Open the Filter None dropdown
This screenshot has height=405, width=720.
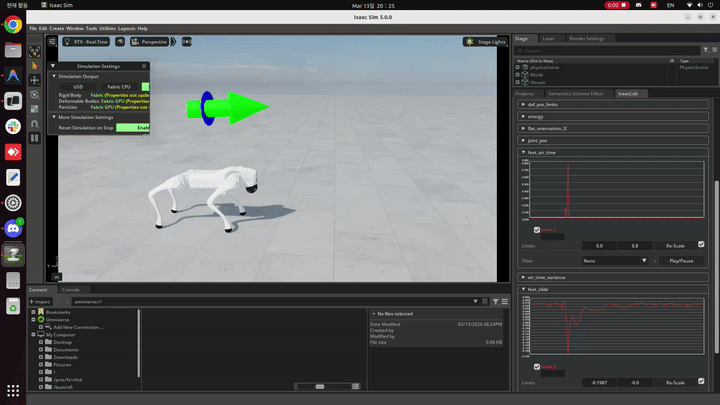coord(615,261)
